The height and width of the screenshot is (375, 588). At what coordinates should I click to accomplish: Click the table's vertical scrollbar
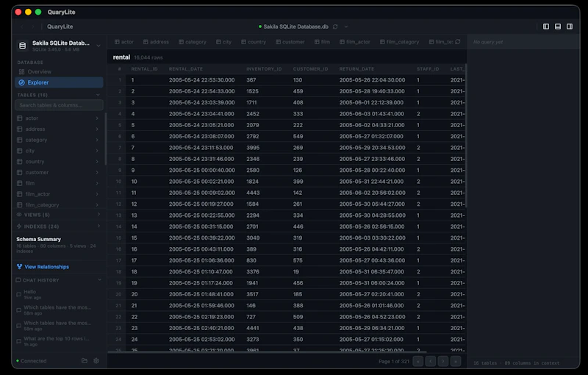(x=466, y=136)
